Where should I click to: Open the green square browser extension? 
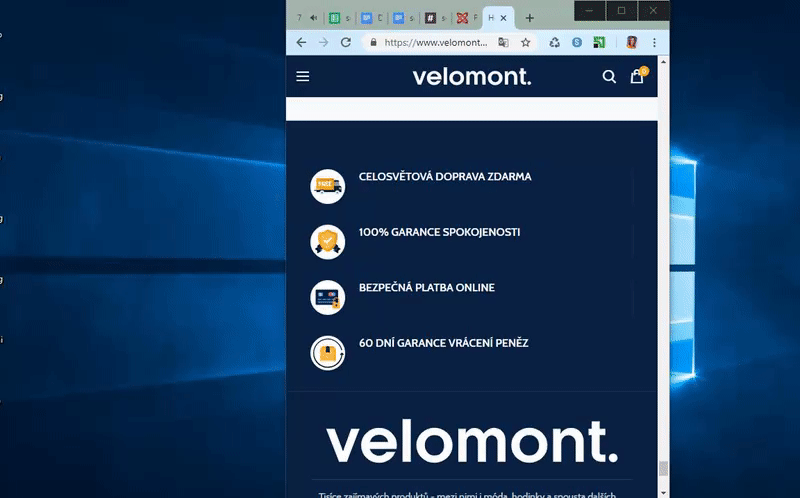(599, 42)
